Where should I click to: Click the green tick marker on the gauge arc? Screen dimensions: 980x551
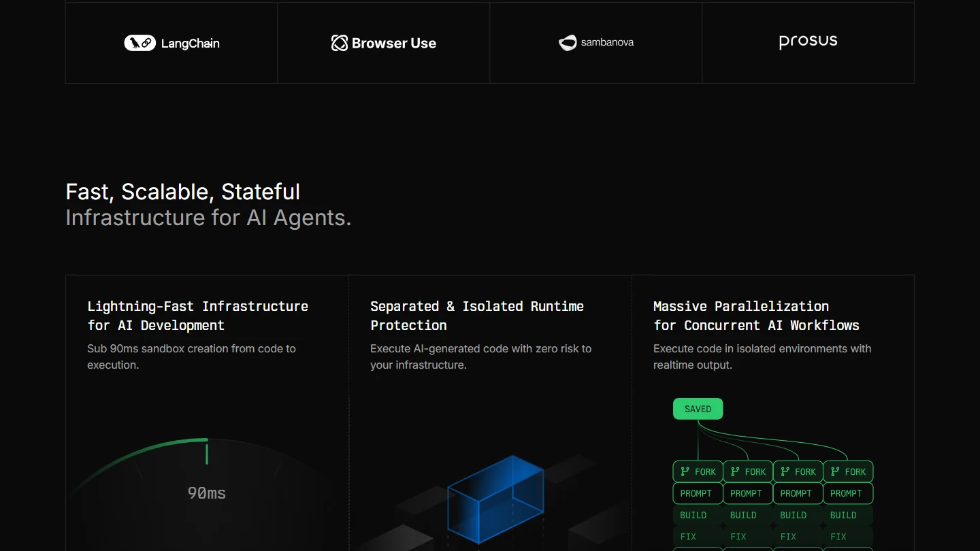[x=207, y=454]
